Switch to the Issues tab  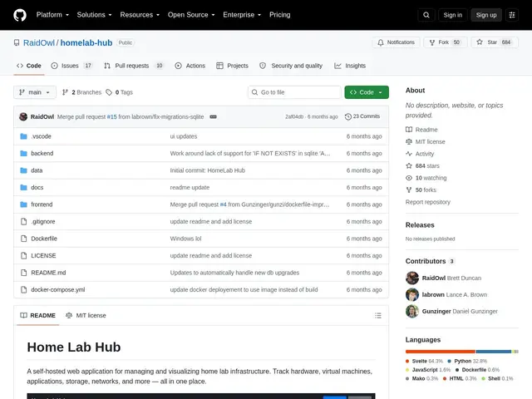click(x=71, y=66)
